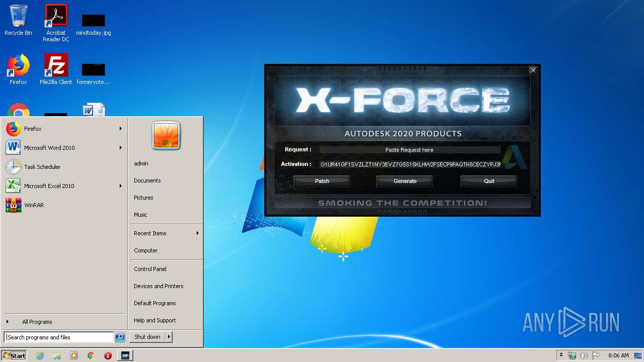Image resolution: width=644 pixels, height=362 pixels.
Task: Select the Recycle Bin desktop icon
Action: pos(18,20)
